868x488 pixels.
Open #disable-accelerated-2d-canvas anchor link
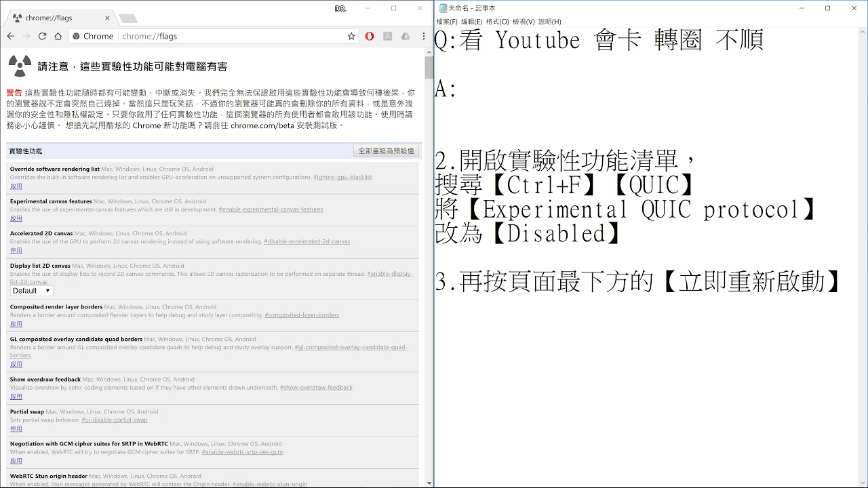(307, 241)
